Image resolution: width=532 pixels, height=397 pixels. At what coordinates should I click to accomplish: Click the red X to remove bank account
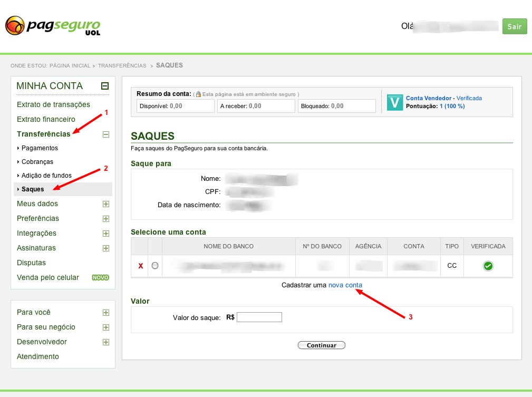pyautogui.click(x=140, y=266)
